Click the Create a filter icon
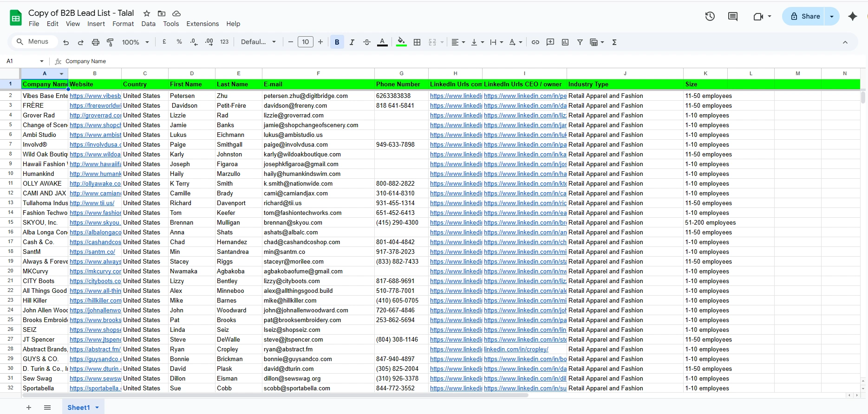The height and width of the screenshot is (414, 868). click(580, 42)
